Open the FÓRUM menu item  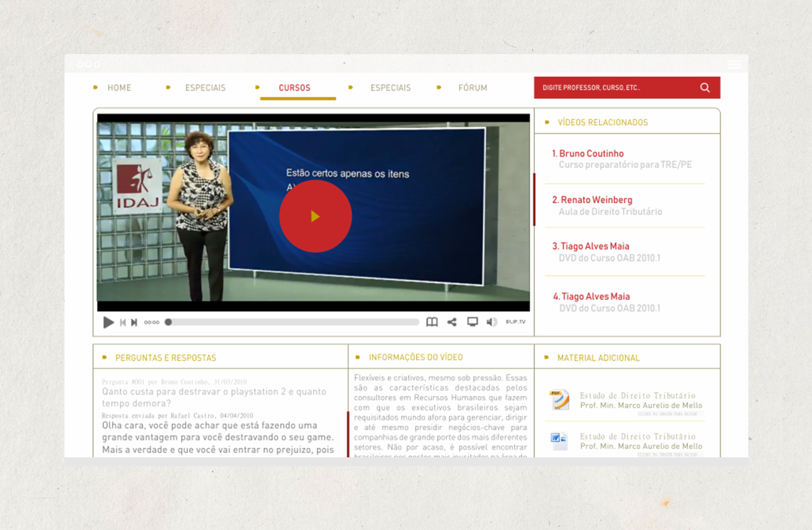[x=472, y=88]
